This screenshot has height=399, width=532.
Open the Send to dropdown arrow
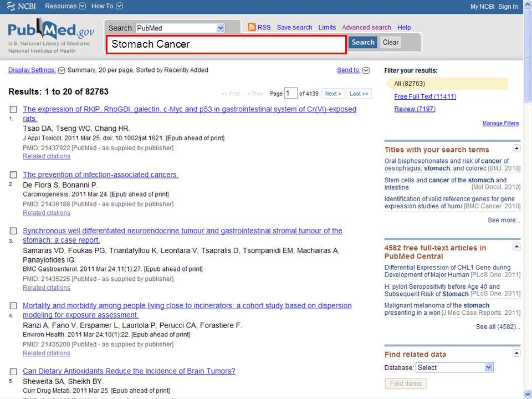(x=366, y=70)
